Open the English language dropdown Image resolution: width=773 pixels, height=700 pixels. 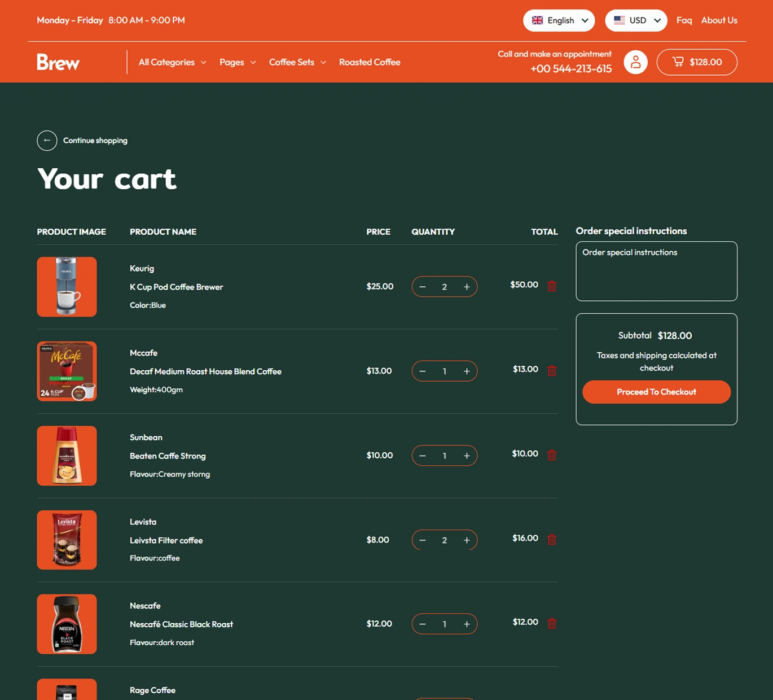[x=559, y=20]
